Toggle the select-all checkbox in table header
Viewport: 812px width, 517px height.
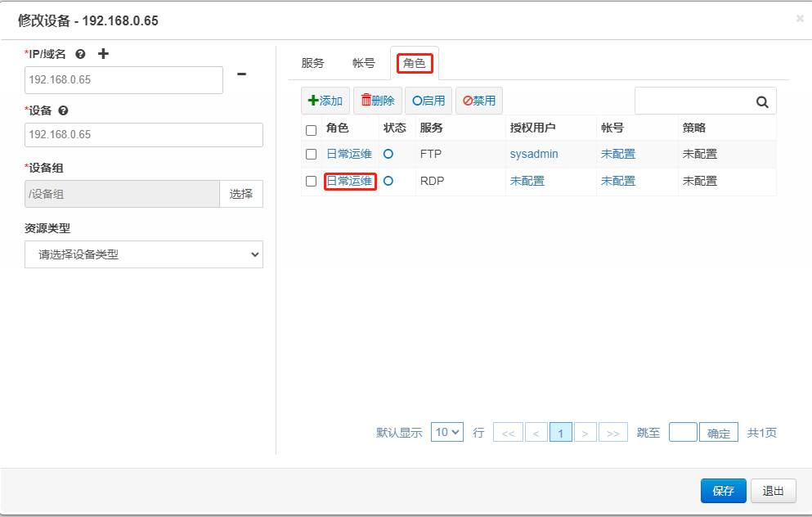tap(311, 130)
